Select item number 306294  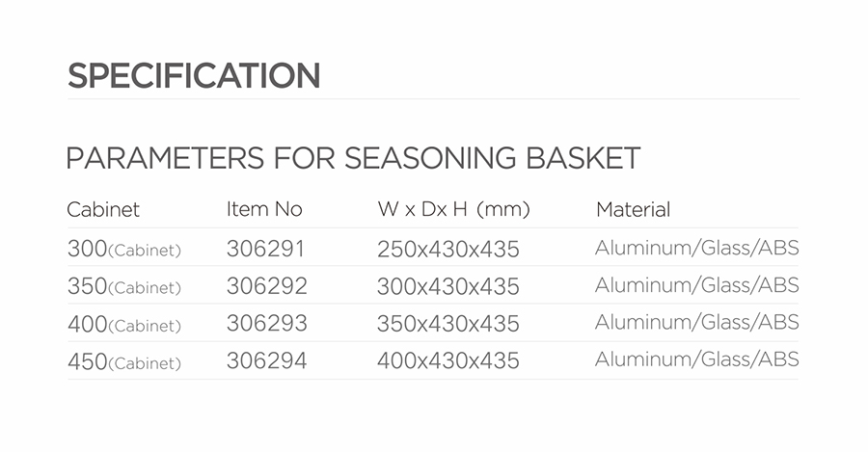point(266,361)
